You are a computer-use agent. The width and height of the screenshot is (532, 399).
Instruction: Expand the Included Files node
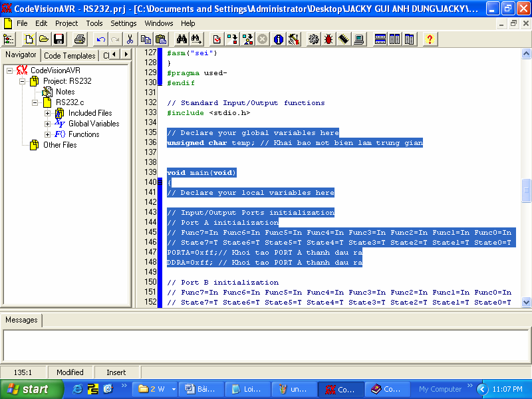coord(48,113)
